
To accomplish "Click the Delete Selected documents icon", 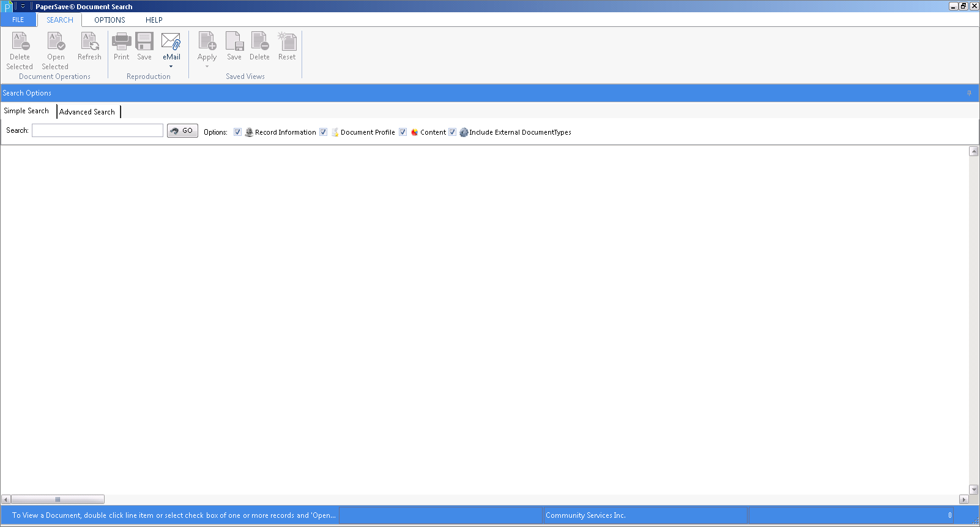I will pos(20,41).
